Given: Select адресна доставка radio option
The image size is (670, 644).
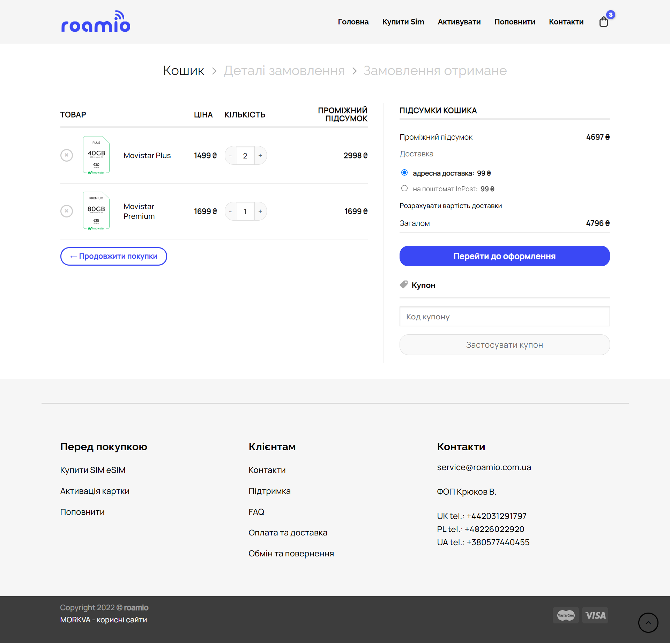Looking at the screenshot, I should [404, 173].
